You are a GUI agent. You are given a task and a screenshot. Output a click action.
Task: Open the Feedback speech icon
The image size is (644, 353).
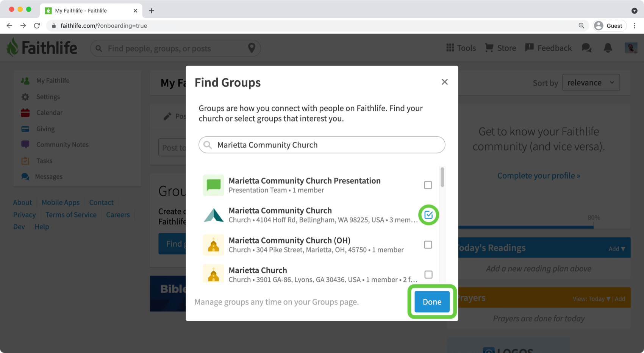click(529, 48)
